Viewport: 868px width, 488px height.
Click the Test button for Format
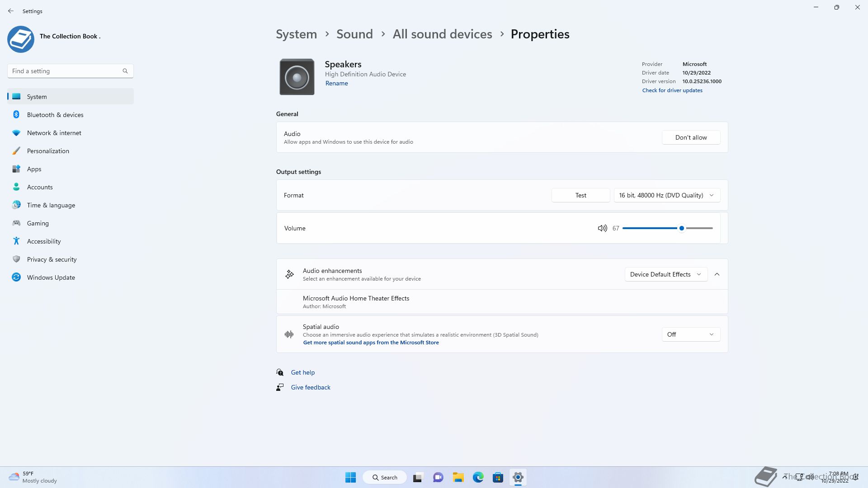click(x=580, y=195)
